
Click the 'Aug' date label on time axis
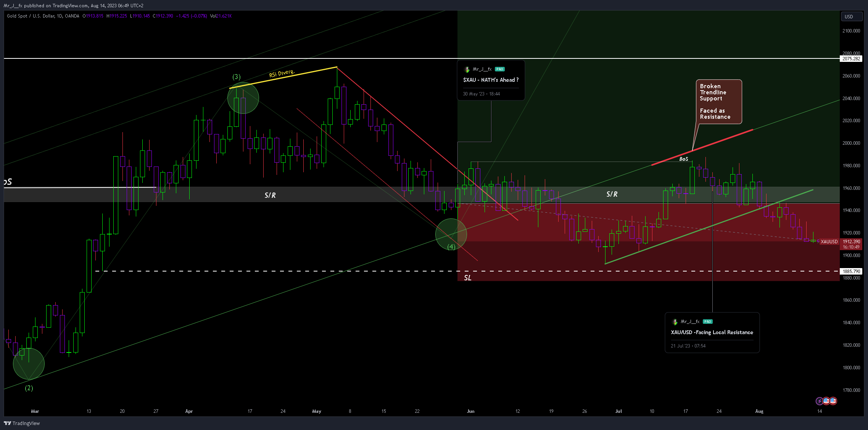tap(759, 411)
